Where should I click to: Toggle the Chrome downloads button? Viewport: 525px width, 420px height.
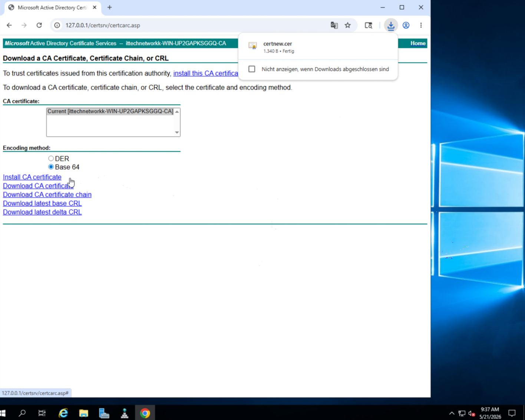point(391,25)
